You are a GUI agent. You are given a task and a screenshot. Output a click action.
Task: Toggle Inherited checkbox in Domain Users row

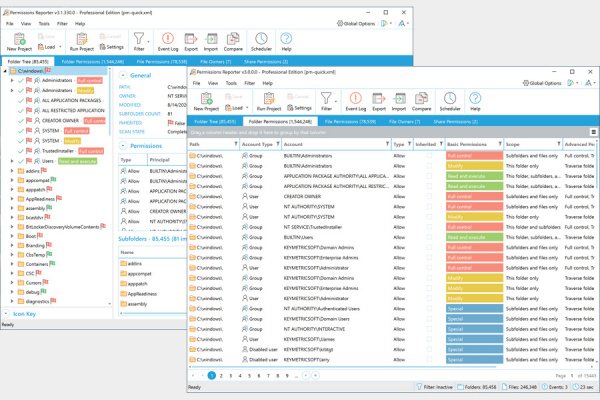coord(429,319)
